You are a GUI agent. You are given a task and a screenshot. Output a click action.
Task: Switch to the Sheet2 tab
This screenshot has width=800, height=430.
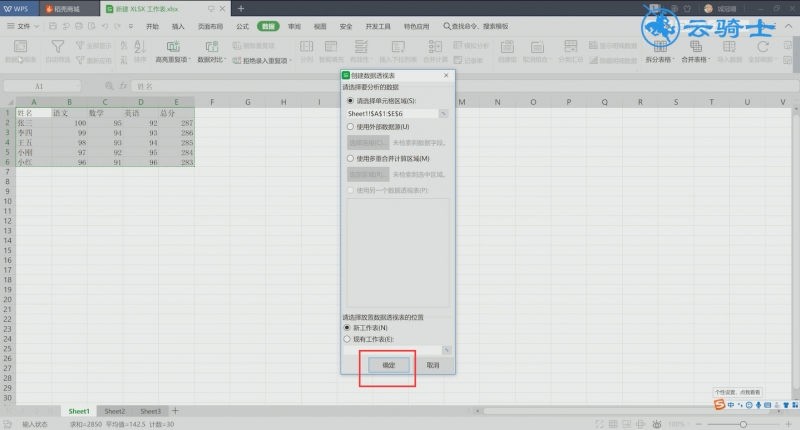pos(115,411)
